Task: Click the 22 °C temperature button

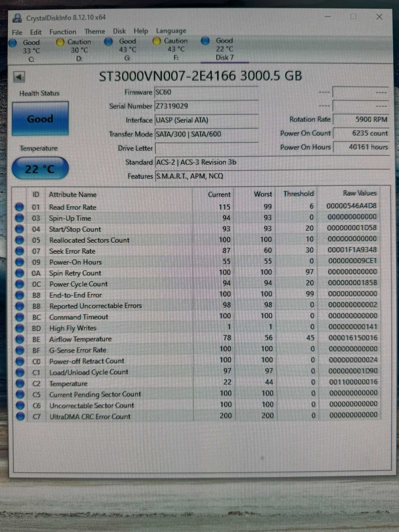Action: (40, 169)
